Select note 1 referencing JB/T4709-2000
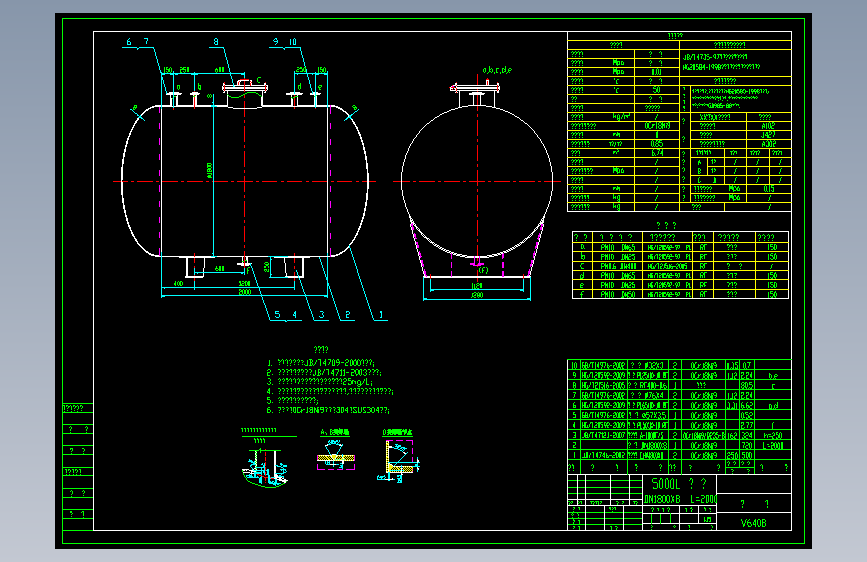867x562 pixels. pos(321,363)
